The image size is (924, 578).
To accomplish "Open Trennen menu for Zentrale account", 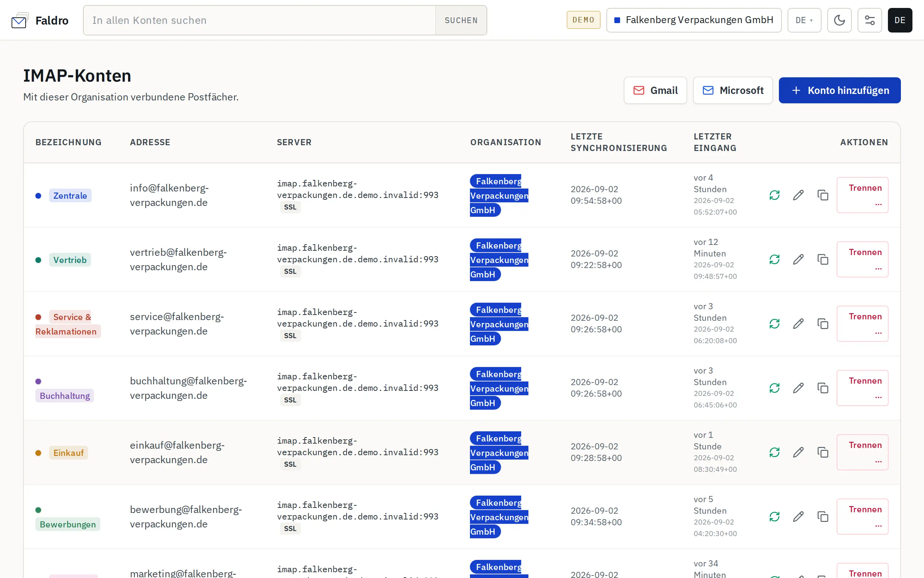I will pos(862,195).
